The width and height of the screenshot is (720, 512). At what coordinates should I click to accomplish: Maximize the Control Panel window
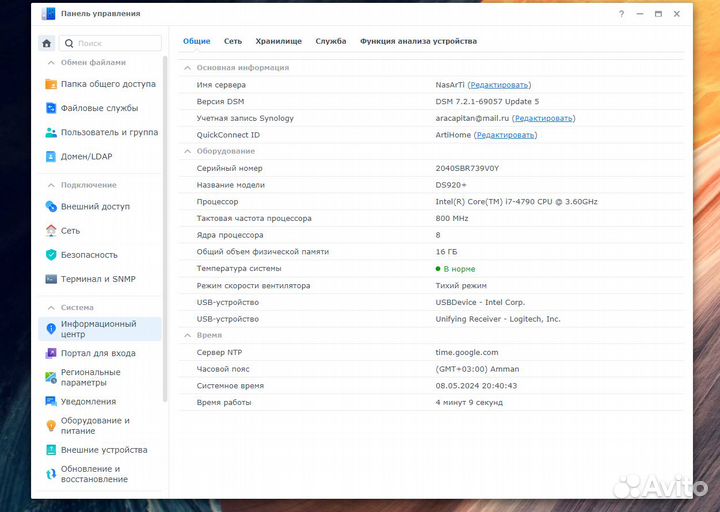point(658,14)
